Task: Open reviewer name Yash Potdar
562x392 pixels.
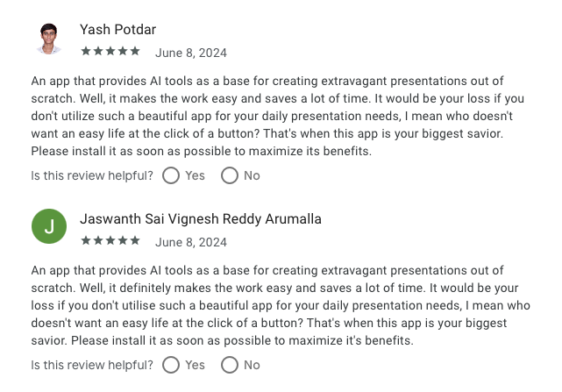Action: click(117, 30)
